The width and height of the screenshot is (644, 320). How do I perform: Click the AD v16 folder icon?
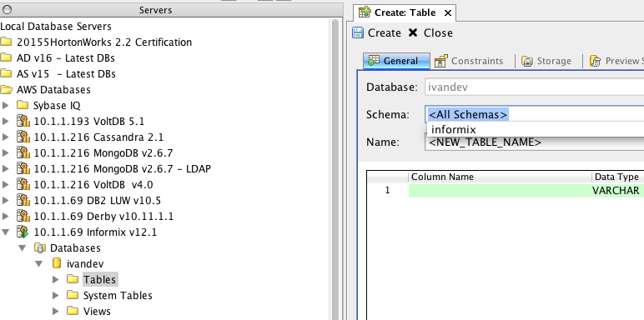pos(6,57)
